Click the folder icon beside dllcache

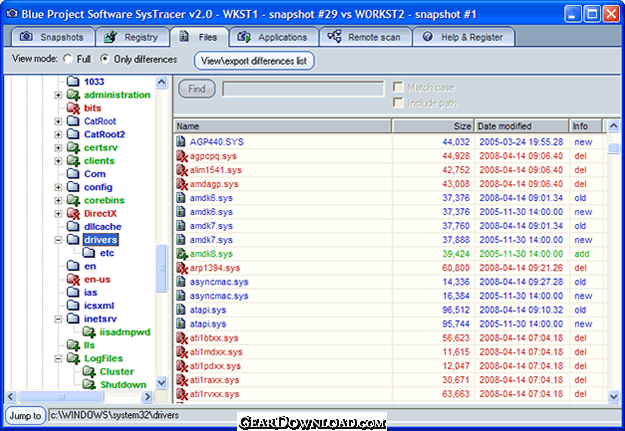click(73, 226)
